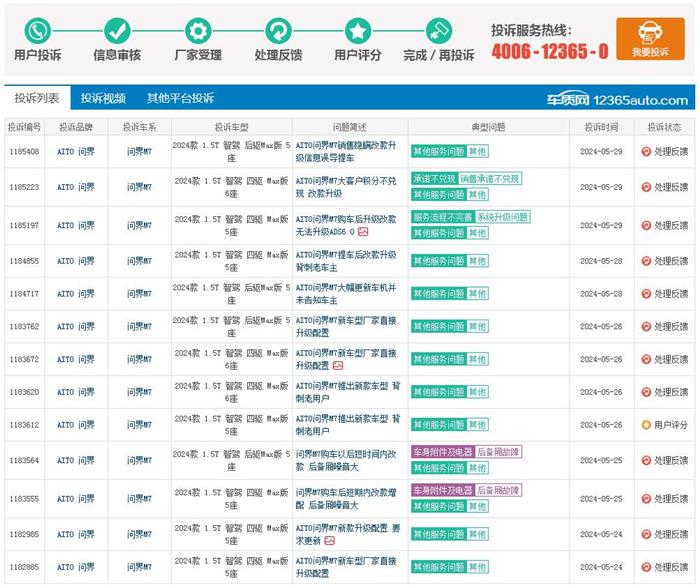Click 问界M7 series in row 1185223
Viewport: 700px width, 585px height.
click(139, 187)
